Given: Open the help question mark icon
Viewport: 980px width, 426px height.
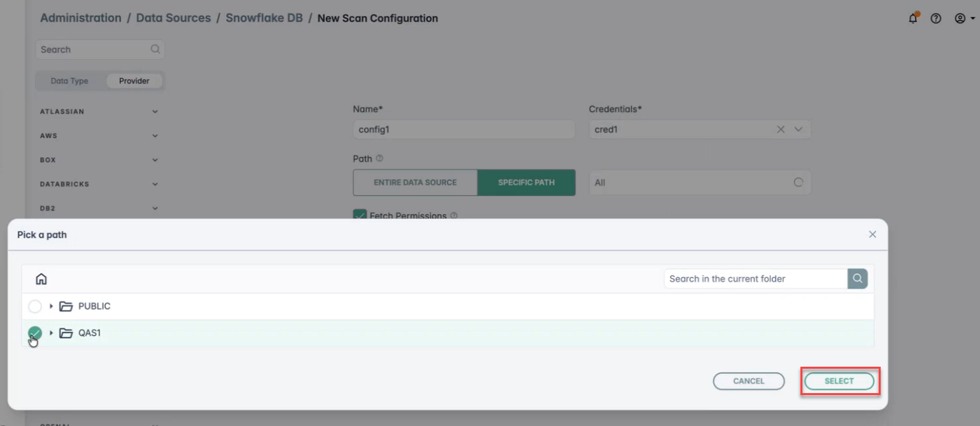Looking at the screenshot, I should point(936,18).
